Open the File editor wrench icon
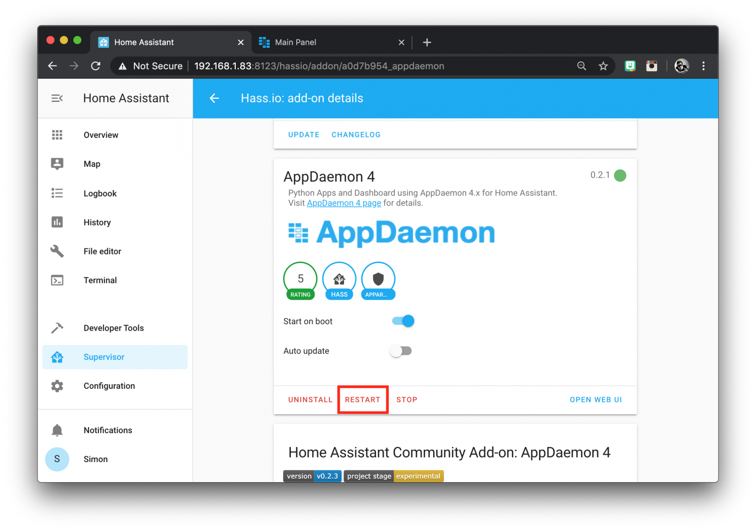 pos(57,251)
